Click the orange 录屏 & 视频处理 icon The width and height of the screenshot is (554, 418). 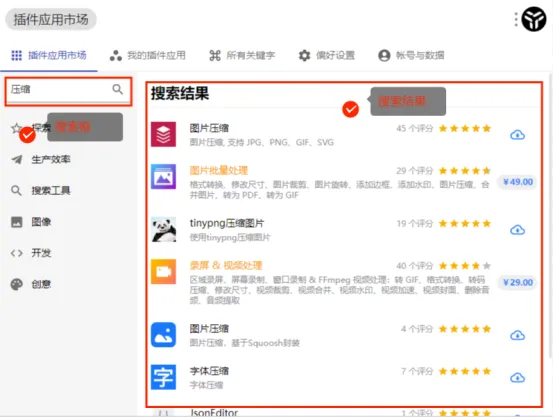coord(163,272)
